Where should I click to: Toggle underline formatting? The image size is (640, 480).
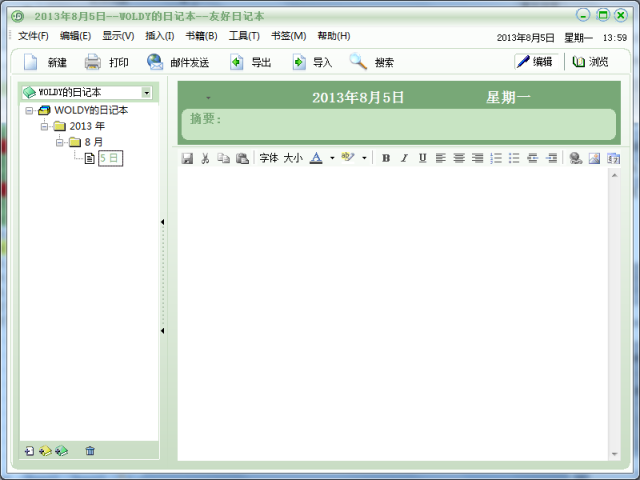click(422, 158)
